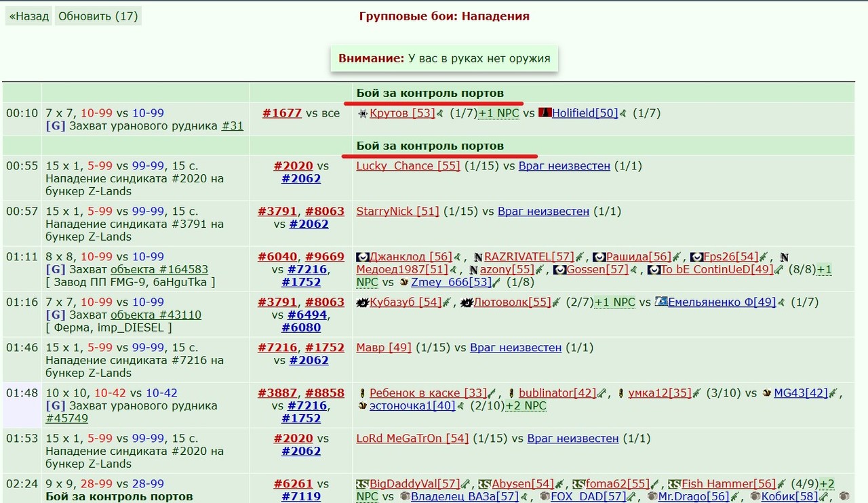Open the syndicate icon before Владелец ВАЗа
Screen dimensions: 868x503
(x=405, y=497)
